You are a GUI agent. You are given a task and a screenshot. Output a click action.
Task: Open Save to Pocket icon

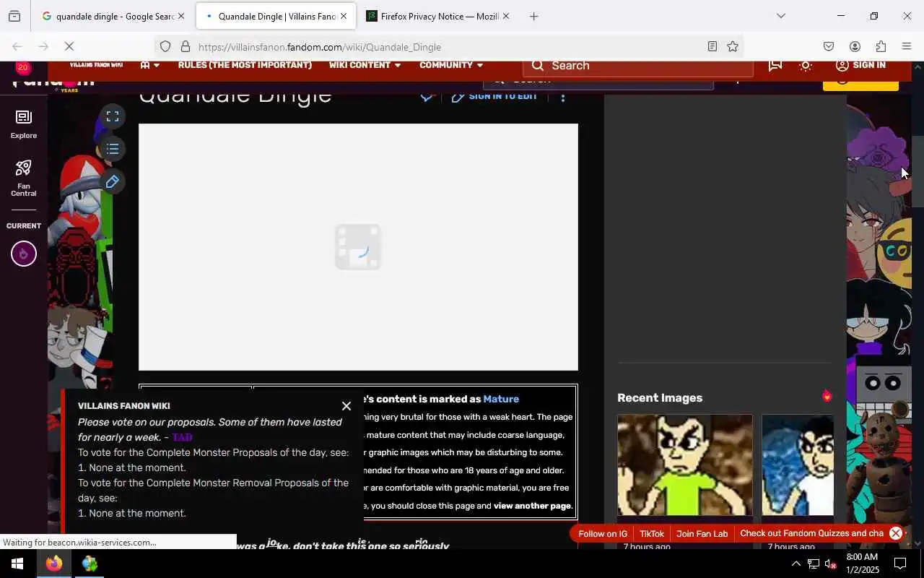pyautogui.click(x=829, y=47)
